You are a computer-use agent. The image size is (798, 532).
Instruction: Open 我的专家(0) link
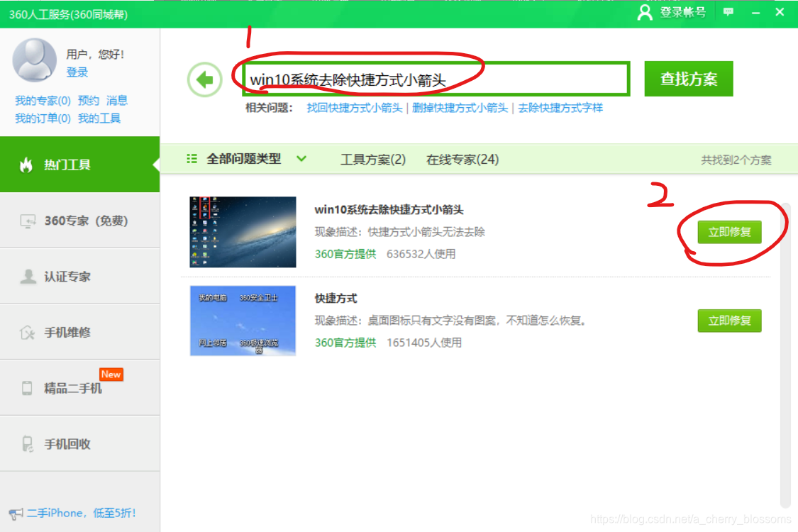[x=43, y=101]
